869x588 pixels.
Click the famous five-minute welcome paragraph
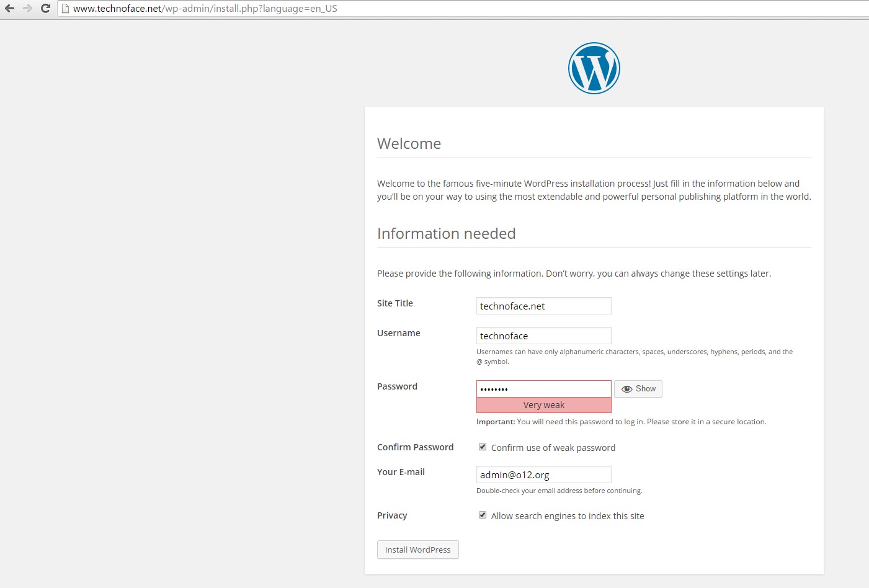[x=594, y=190]
